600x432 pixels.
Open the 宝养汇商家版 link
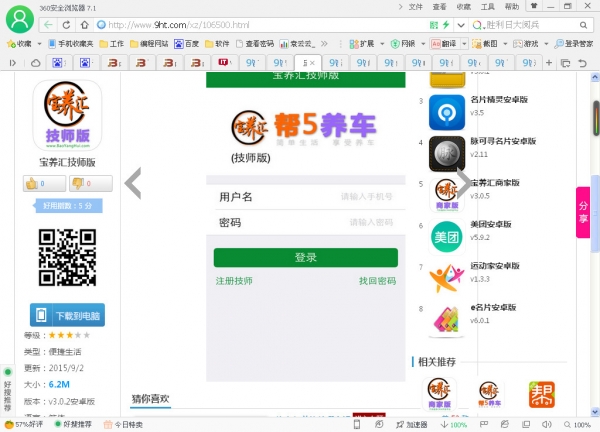495,183
